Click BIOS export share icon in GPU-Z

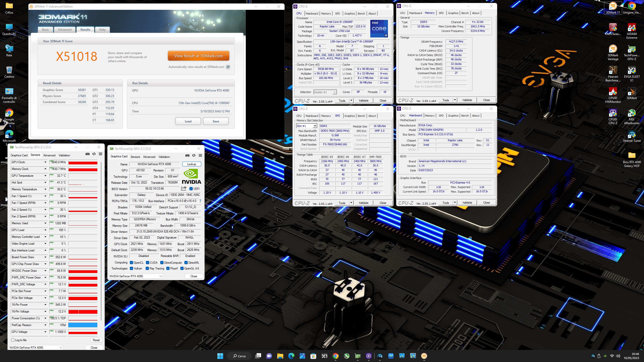[184, 189]
